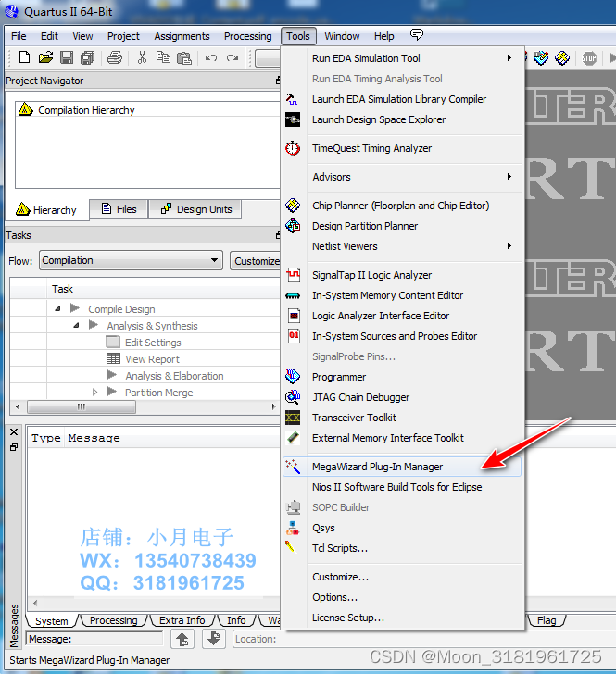616x674 pixels.
Task: Choose Tcl Scripts... menu entry
Action: tap(340, 548)
